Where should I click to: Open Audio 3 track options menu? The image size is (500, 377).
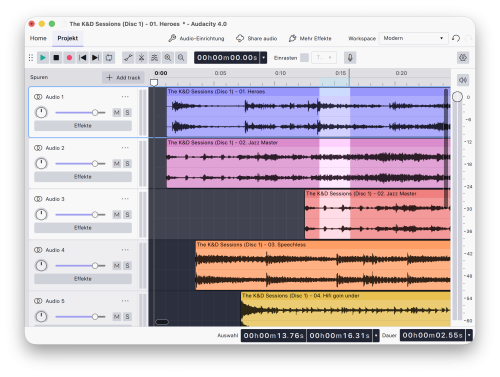coord(125,199)
